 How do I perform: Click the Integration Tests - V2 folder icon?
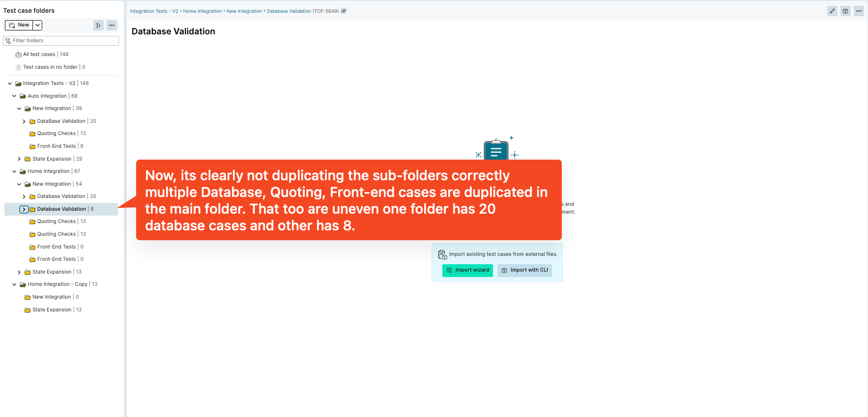[18, 83]
